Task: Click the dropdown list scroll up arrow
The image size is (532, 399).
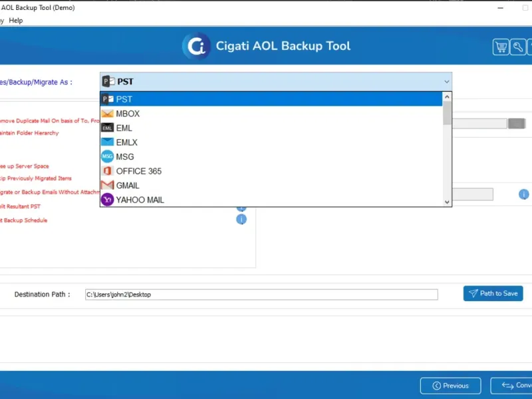Action: pos(447,96)
